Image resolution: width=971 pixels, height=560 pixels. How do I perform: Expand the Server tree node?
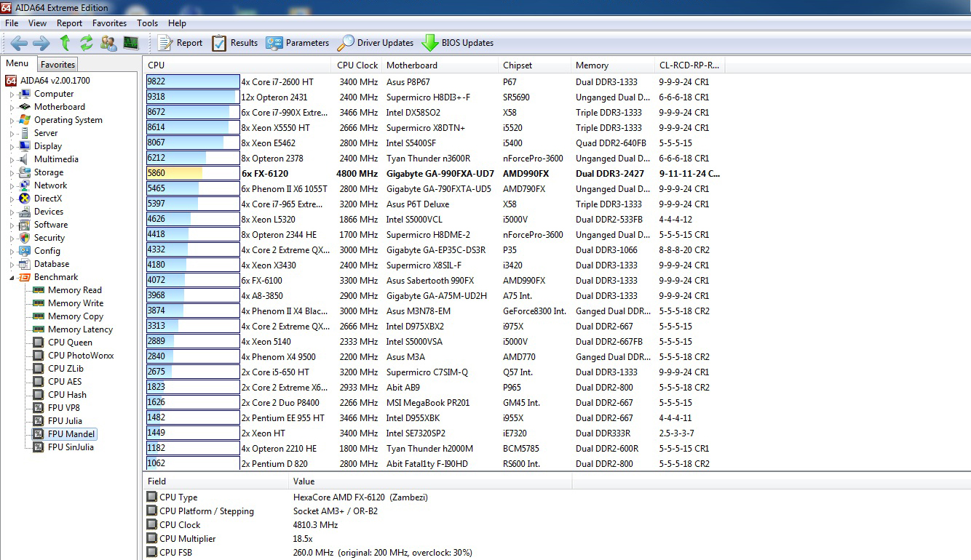pos(12,133)
